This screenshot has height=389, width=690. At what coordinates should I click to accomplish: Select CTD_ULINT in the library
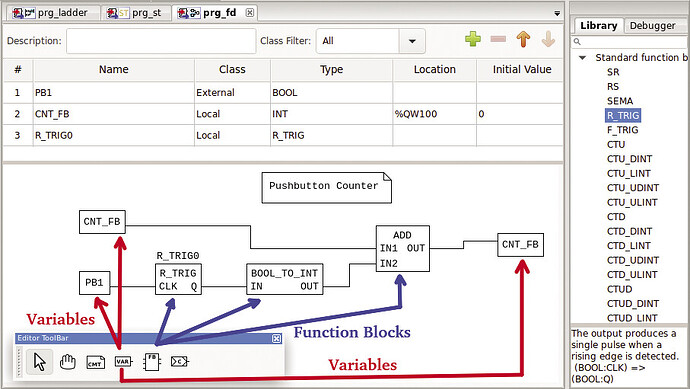tap(632, 275)
